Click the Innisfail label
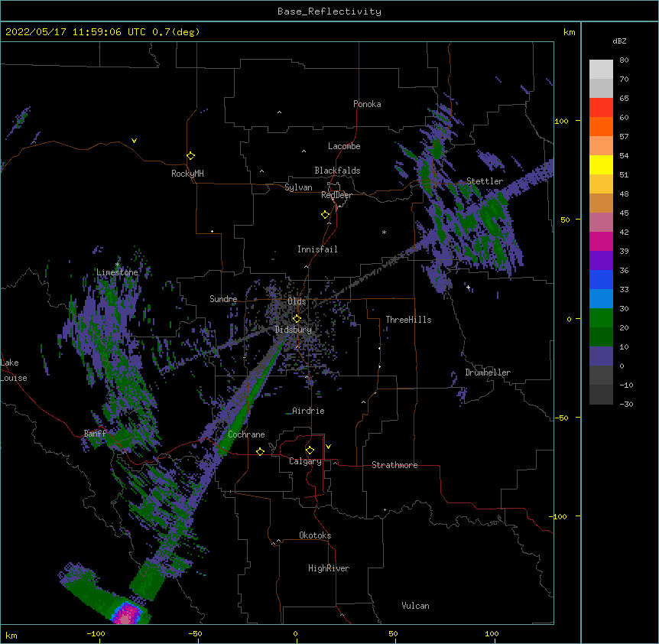The image size is (659, 644). point(317,249)
